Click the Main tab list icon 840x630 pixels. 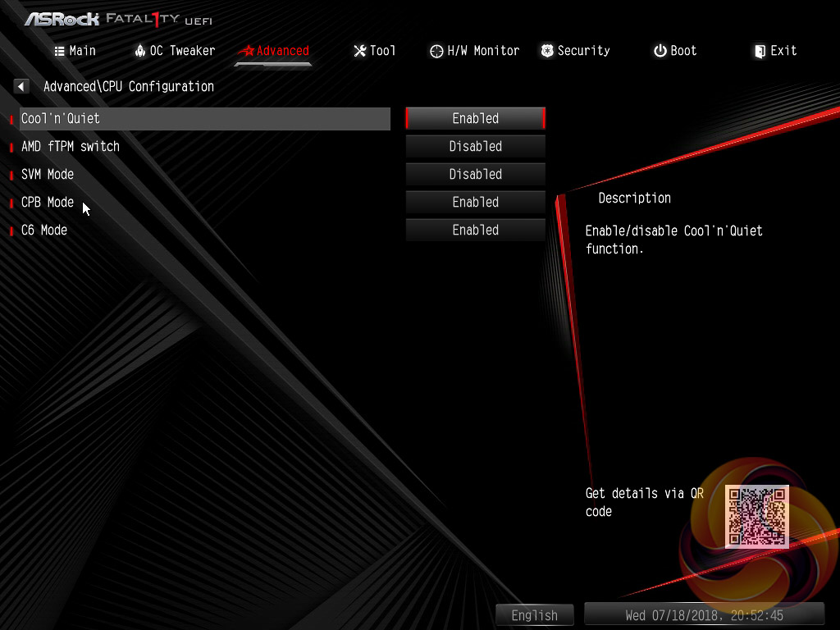click(x=59, y=52)
